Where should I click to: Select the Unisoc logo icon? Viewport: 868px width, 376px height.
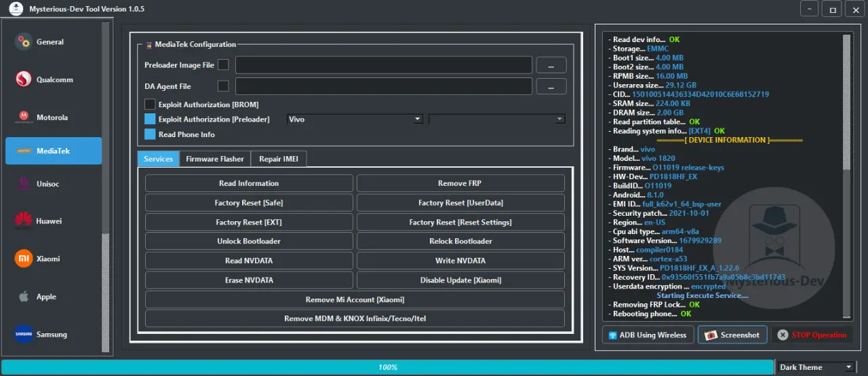tap(24, 183)
